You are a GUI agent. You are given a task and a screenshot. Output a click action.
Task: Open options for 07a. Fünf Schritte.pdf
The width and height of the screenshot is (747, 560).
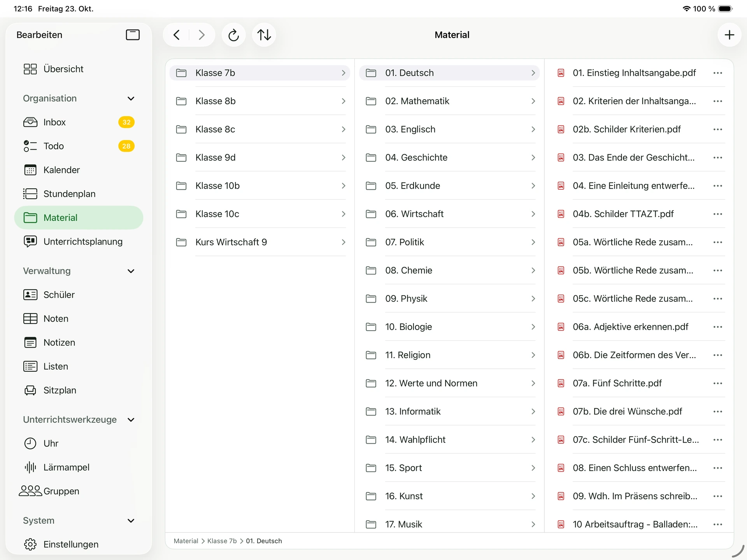click(x=718, y=383)
